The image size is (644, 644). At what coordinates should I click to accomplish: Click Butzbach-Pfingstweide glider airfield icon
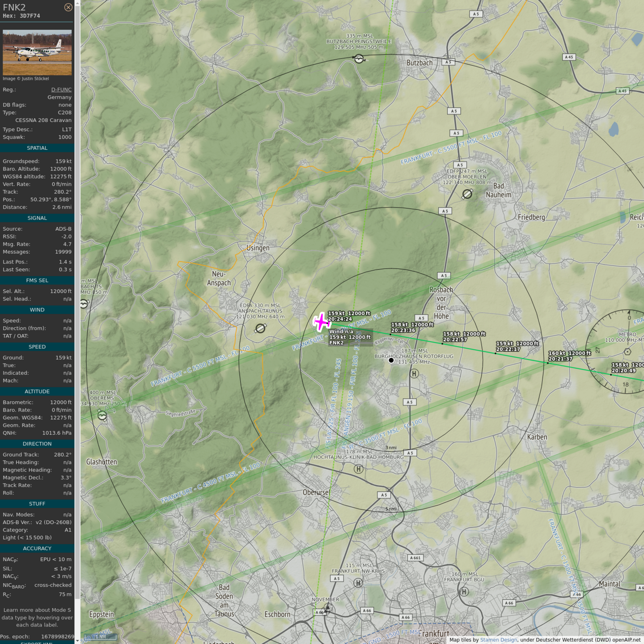[359, 59]
